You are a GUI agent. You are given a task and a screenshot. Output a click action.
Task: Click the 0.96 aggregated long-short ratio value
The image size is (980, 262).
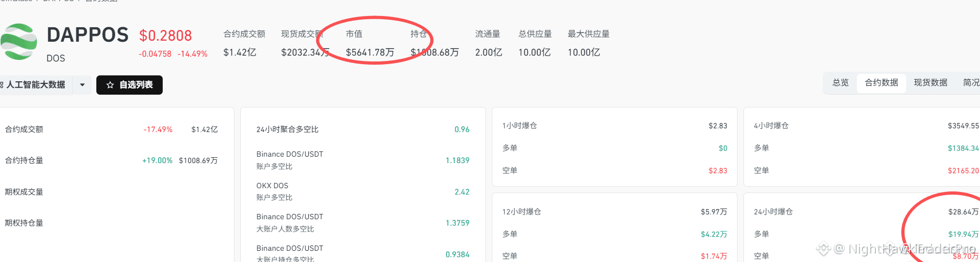point(462,129)
